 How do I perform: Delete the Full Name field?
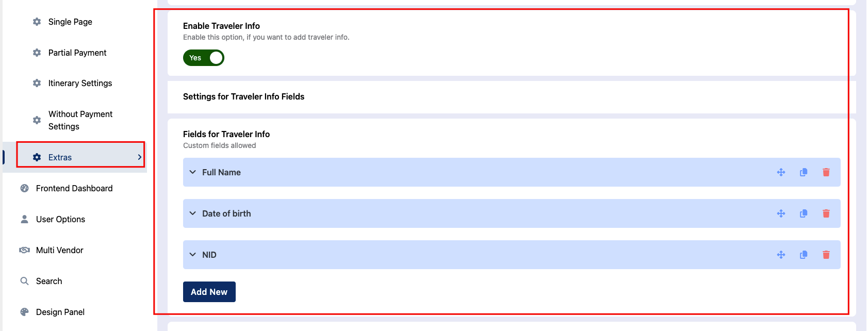(826, 172)
